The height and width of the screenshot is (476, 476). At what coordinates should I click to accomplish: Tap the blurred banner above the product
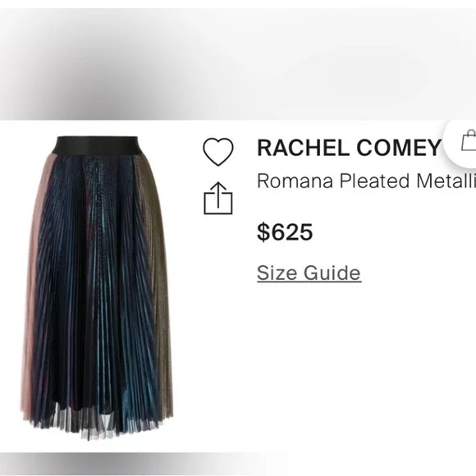pyautogui.click(x=238, y=64)
